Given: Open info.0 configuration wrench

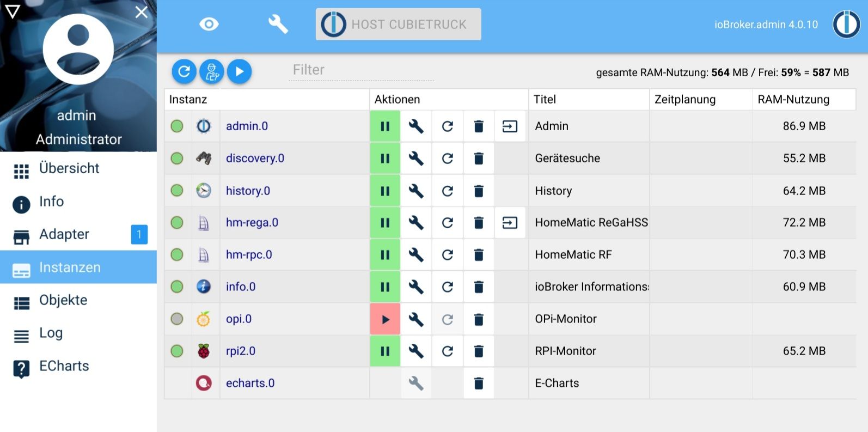Looking at the screenshot, I should click(416, 287).
